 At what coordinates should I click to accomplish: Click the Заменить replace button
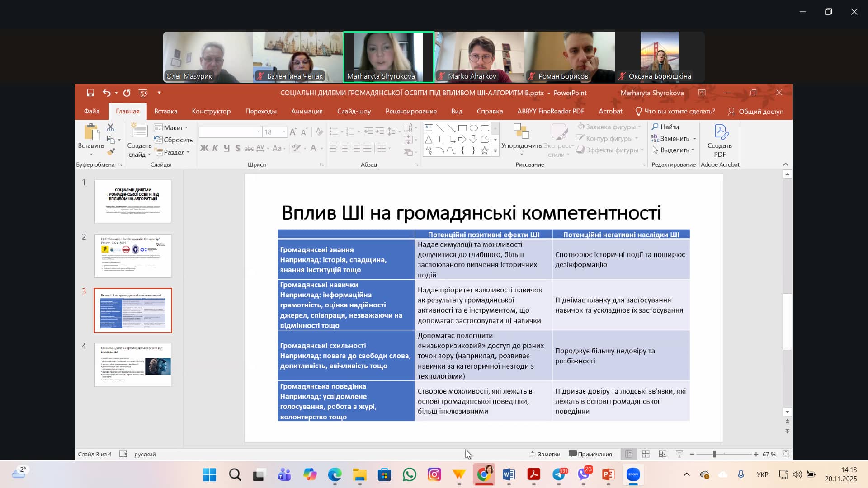tap(674, 139)
